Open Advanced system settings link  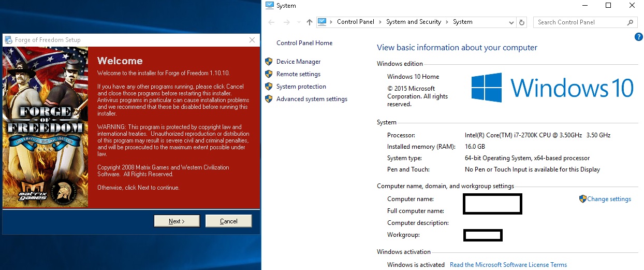click(x=312, y=99)
